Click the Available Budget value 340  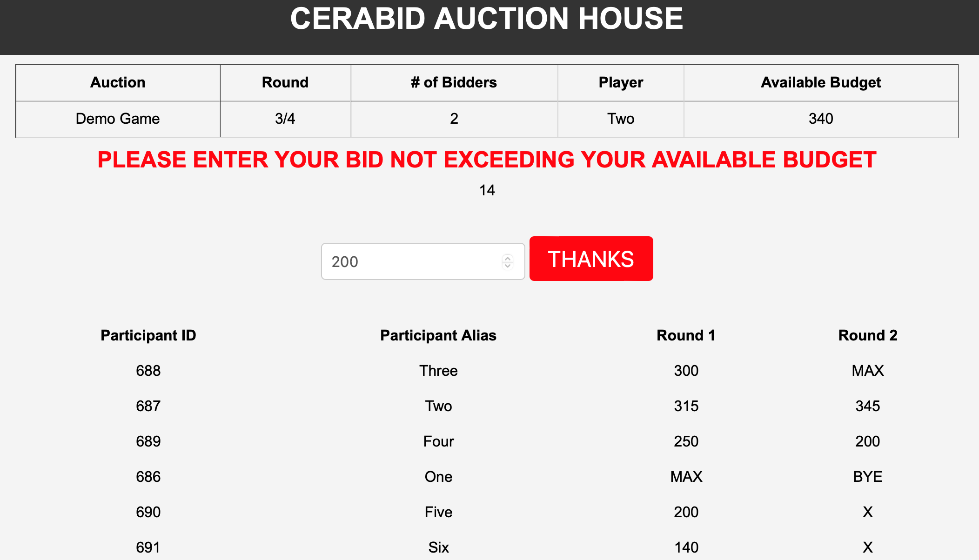(820, 119)
